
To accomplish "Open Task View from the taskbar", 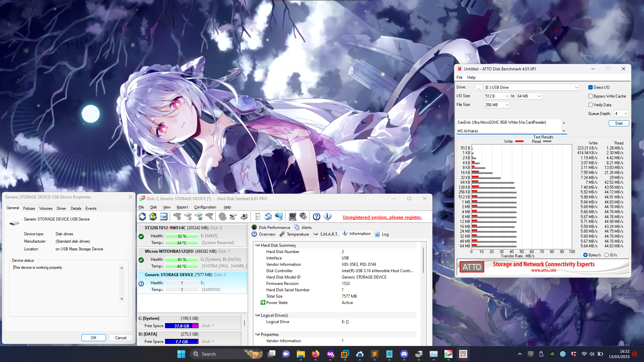I will pyautogui.click(x=271, y=354).
